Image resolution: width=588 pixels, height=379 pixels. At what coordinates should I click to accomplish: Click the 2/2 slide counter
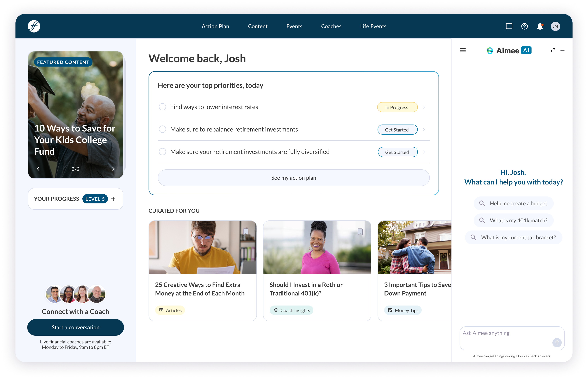point(76,169)
